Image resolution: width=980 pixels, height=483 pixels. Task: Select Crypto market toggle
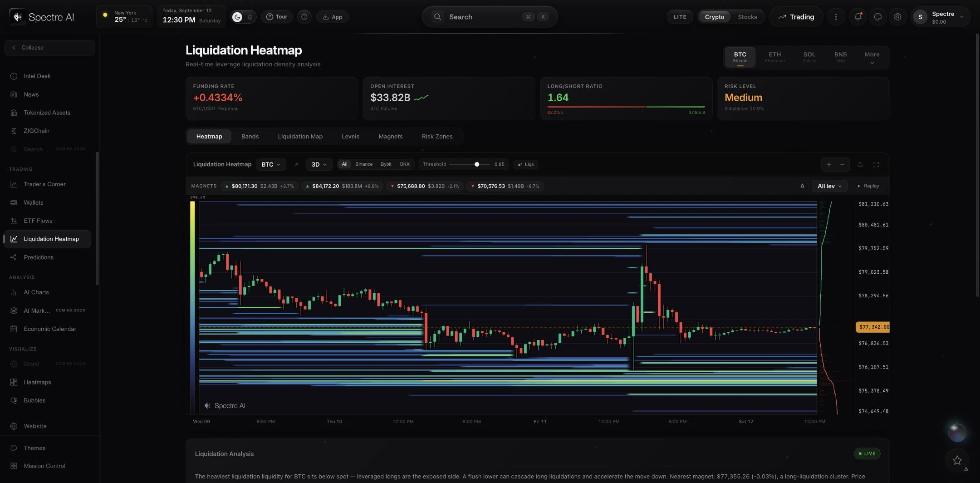pyautogui.click(x=714, y=17)
